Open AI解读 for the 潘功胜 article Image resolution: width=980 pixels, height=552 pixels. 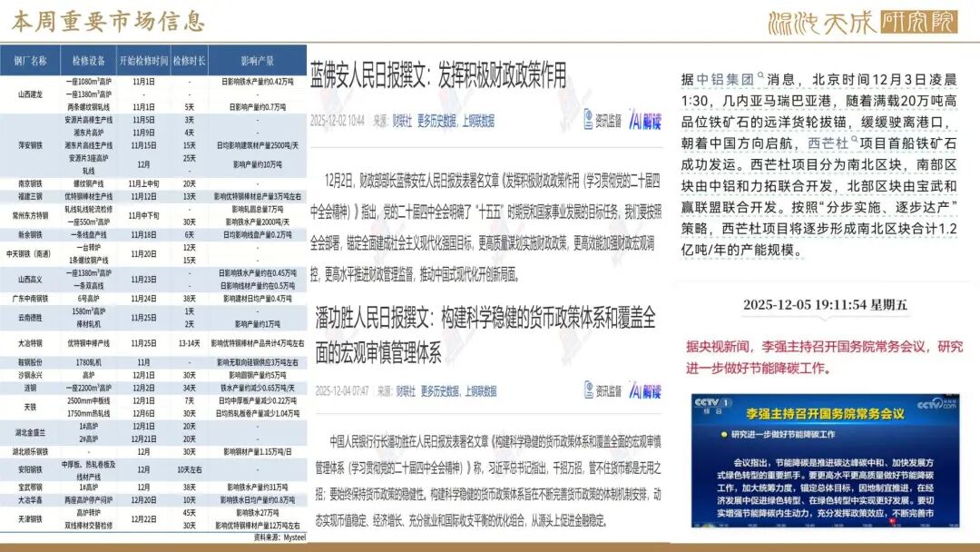click(645, 391)
